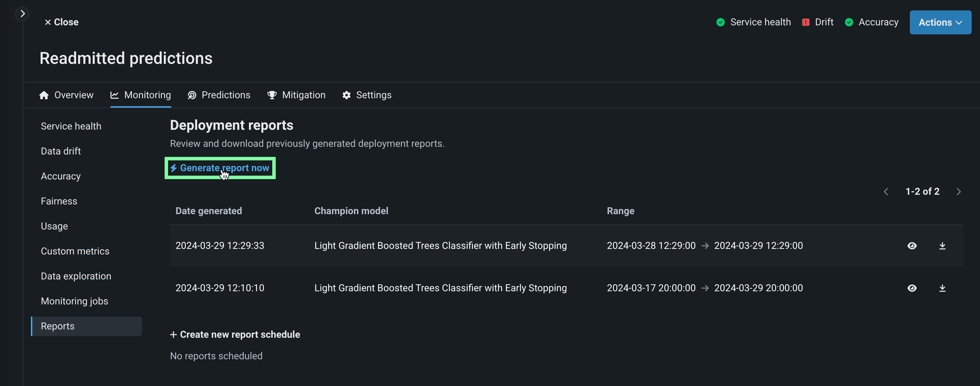Open Custom metrics in the sidebar
Viewport: 980px width, 386px height.
pos(75,251)
